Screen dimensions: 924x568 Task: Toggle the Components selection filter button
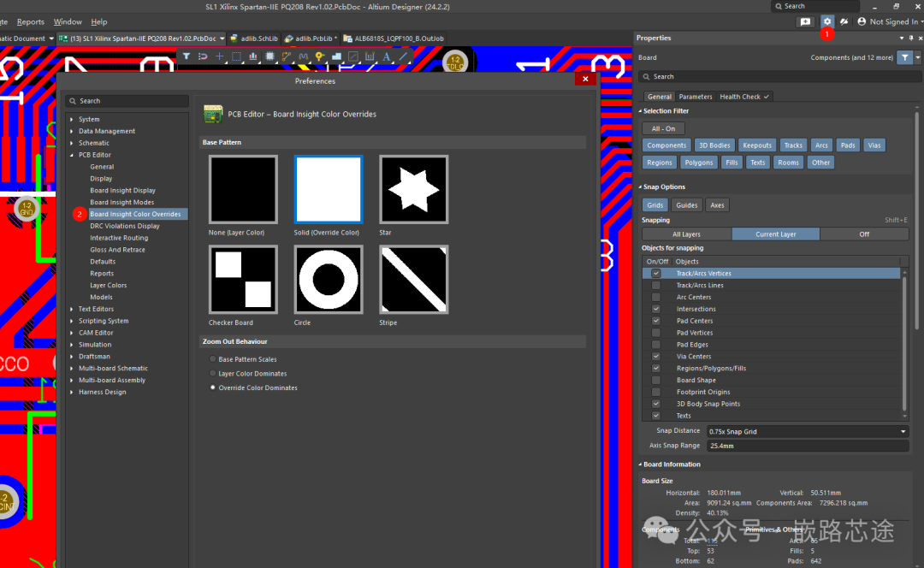tap(666, 145)
